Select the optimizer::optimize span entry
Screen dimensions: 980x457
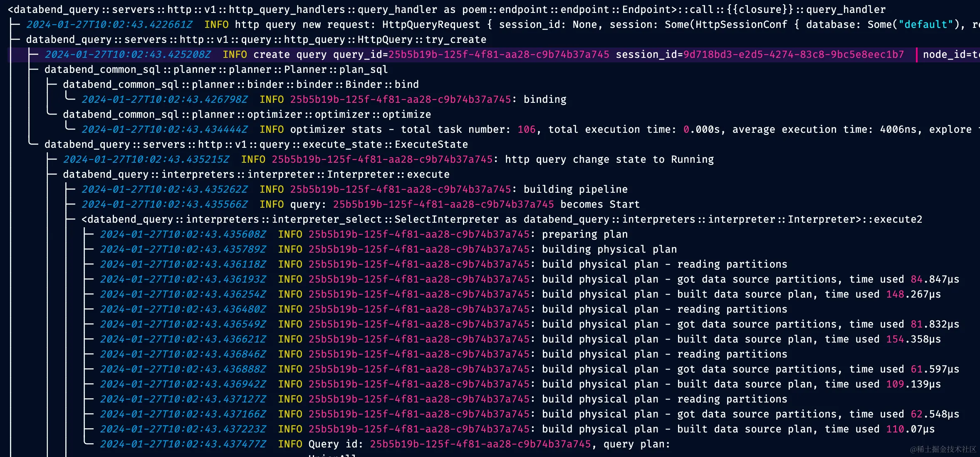tap(247, 114)
